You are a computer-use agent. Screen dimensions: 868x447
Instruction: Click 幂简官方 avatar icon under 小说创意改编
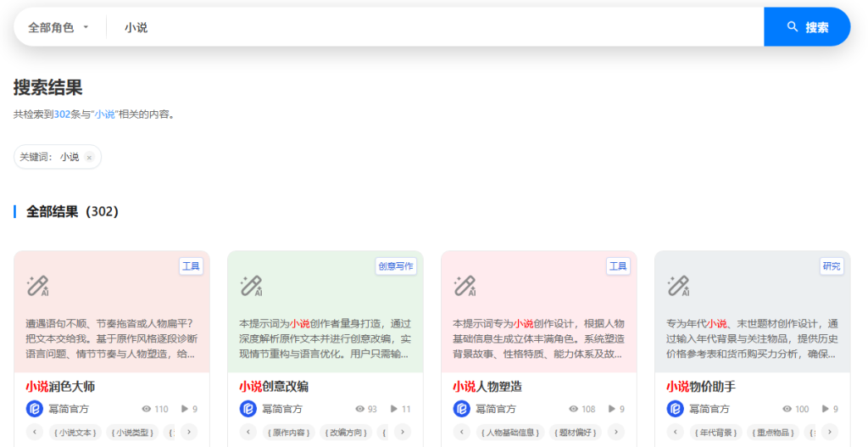[248, 409]
